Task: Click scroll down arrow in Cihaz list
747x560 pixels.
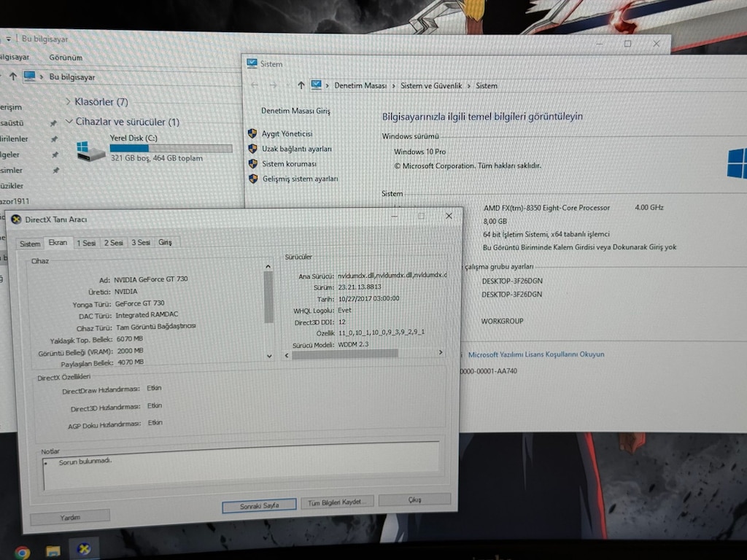Action: click(269, 356)
